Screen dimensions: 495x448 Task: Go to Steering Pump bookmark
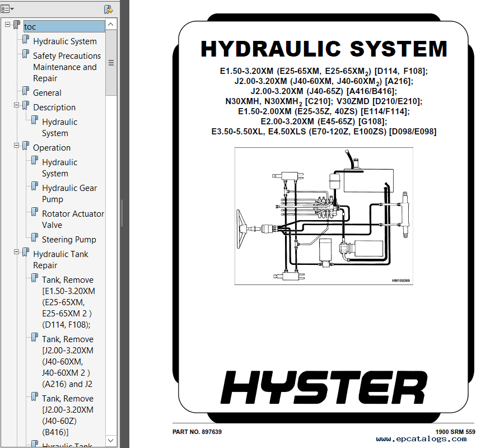(x=69, y=240)
